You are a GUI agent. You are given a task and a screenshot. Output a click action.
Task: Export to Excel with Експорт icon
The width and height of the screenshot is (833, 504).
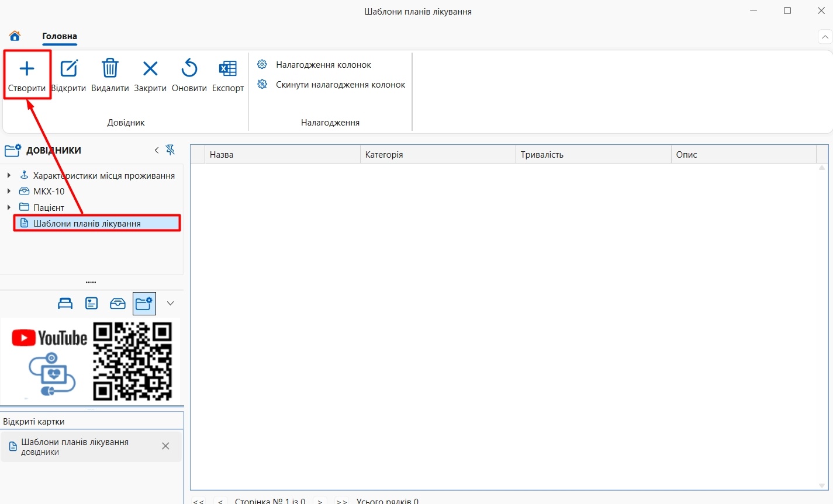(228, 69)
